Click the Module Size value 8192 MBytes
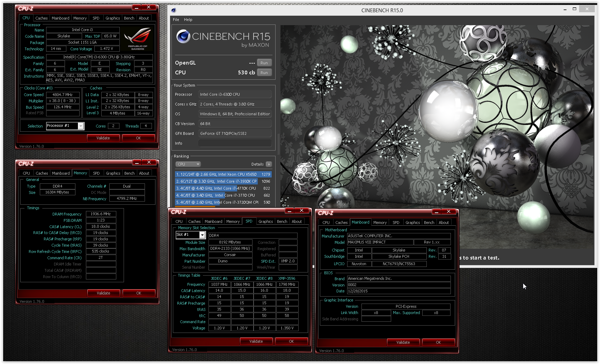 click(x=230, y=242)
